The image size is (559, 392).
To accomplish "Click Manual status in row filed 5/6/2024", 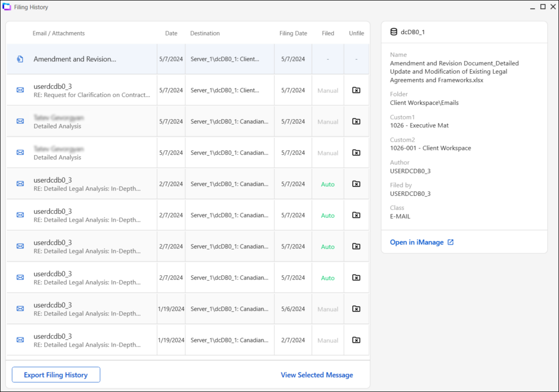I will tap(328, 309).
